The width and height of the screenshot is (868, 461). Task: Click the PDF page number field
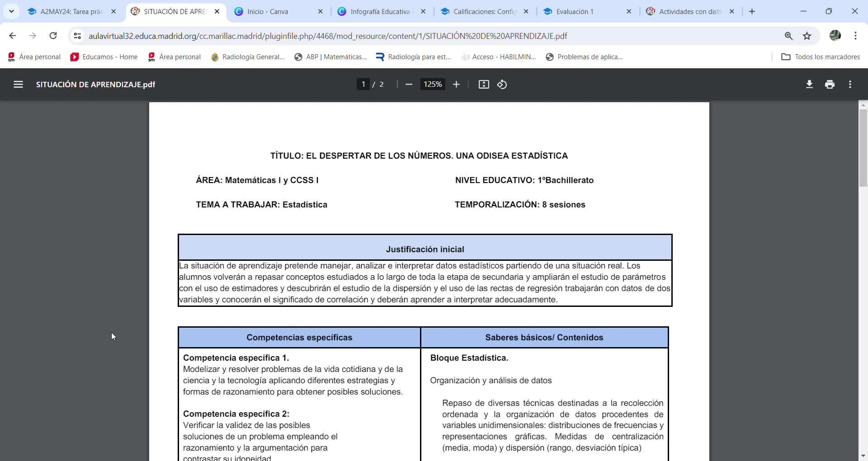click(363, 85)
